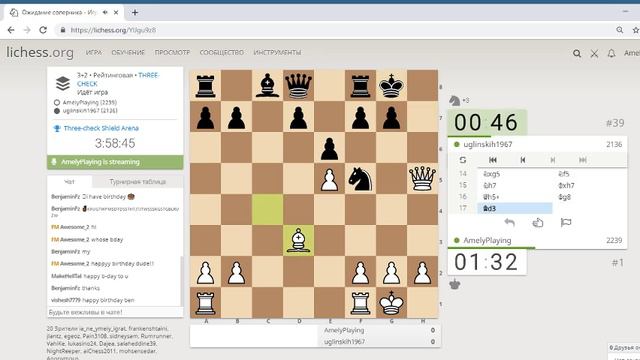Click the arena trophy icon

click(x=57, y=129)
